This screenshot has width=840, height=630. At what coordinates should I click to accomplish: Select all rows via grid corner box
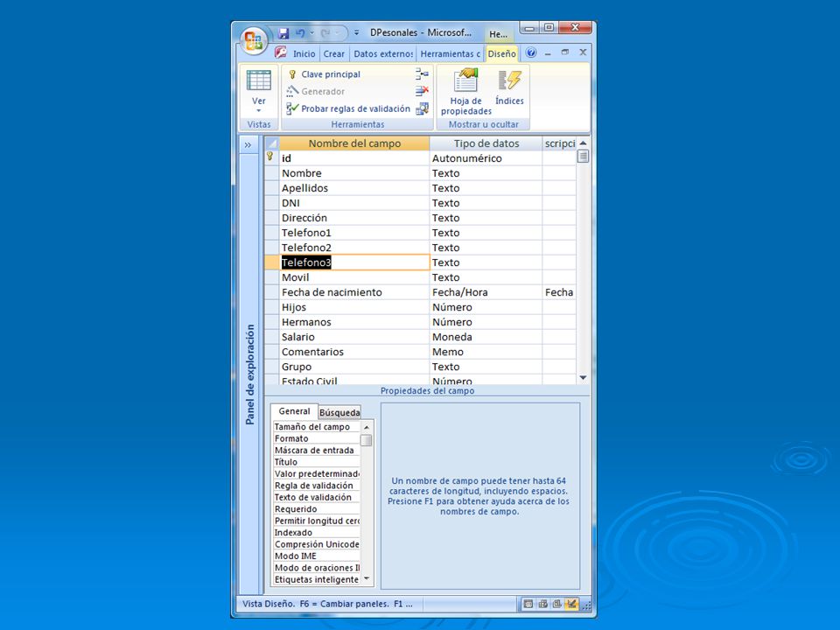click(272, 143)
